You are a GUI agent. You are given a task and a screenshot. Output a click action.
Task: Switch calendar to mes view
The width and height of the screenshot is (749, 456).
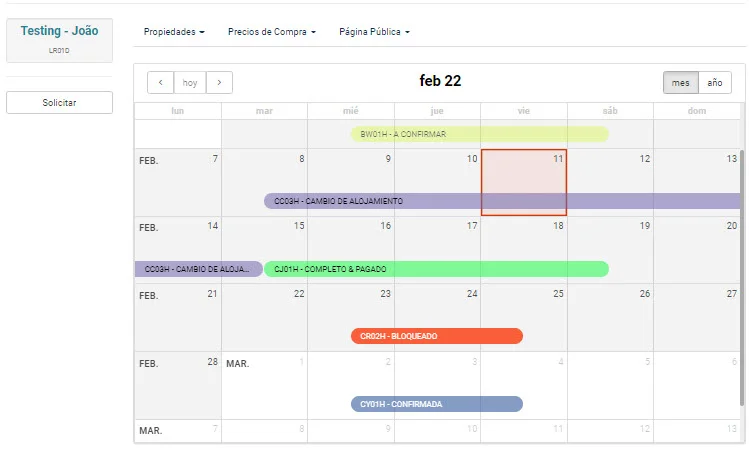[x=681, y=83]
